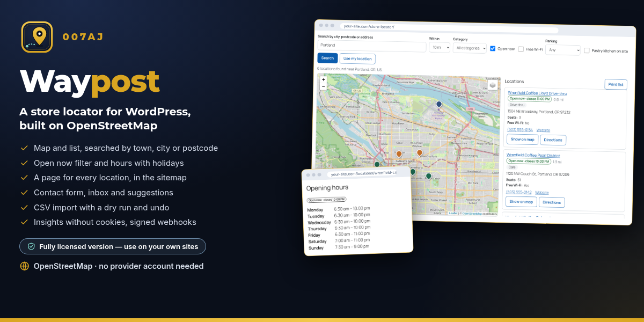The height and width of the screenshot is (322, 644).
Task: Click Open now badge in Opening hours window
Action: click(326, 200)
